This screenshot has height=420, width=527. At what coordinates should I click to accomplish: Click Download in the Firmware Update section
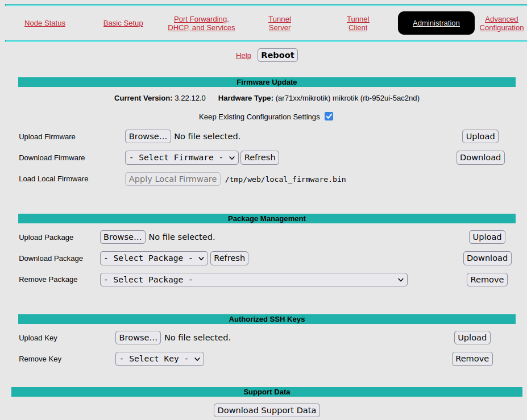[480, 157]
